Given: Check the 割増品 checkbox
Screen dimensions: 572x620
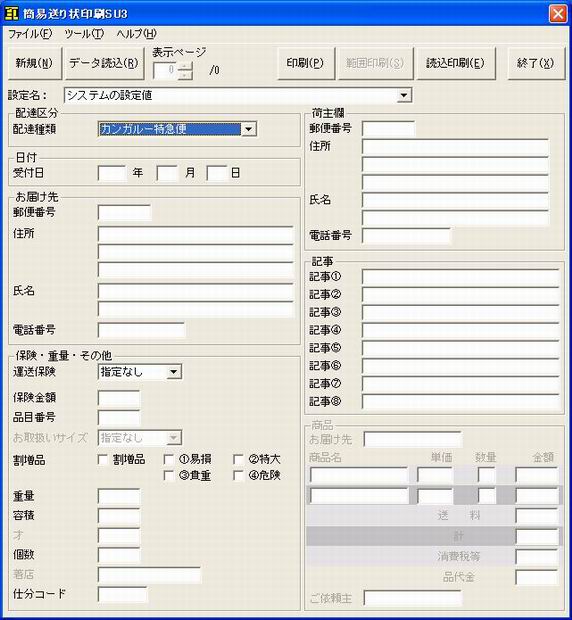Looking at the screenshot, I should (102, 459).
